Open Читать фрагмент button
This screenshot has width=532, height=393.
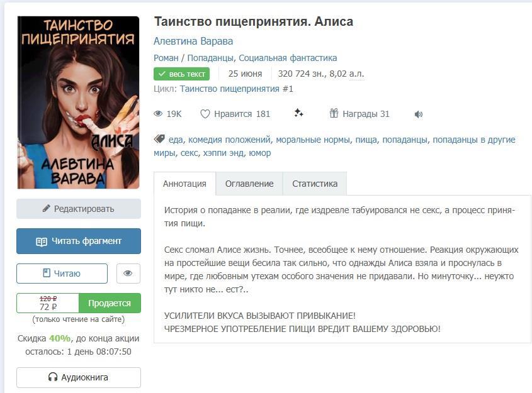pos(79,241)
